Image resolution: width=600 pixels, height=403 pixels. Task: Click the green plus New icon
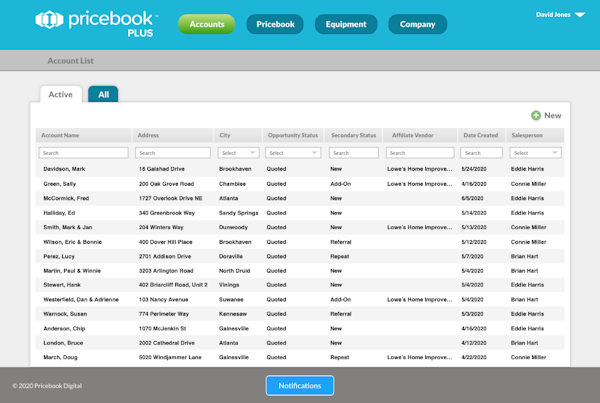click(536, 116)
